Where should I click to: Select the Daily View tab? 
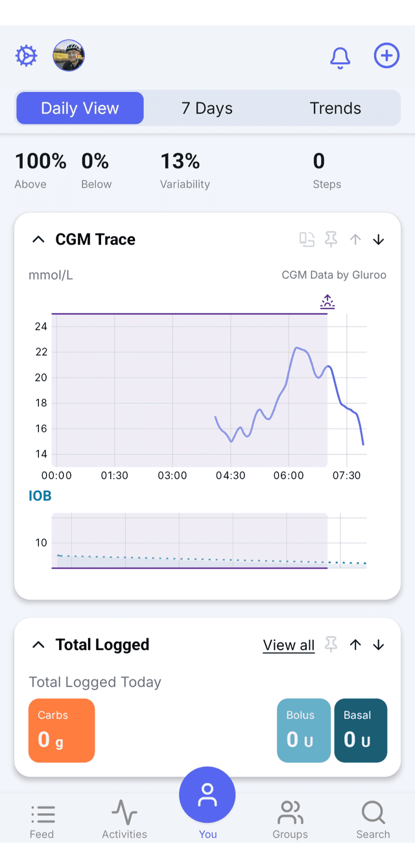coord(80,108)
